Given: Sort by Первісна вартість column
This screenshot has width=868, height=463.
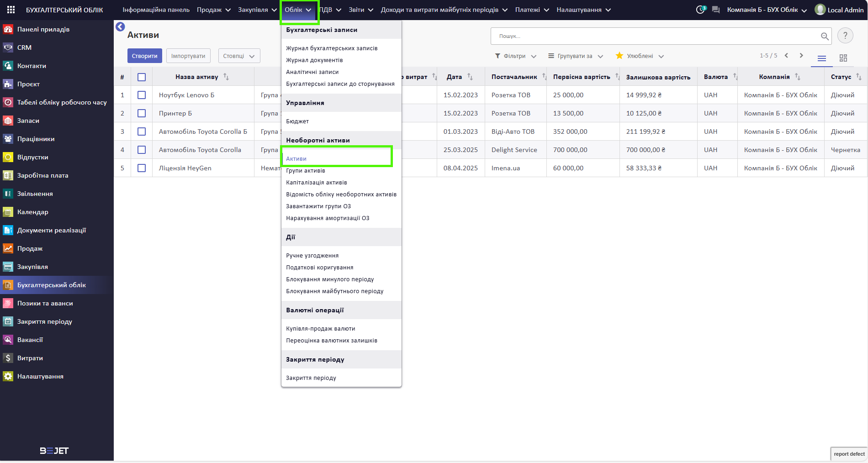Looking at the screenshot, I should coord(582,77).
